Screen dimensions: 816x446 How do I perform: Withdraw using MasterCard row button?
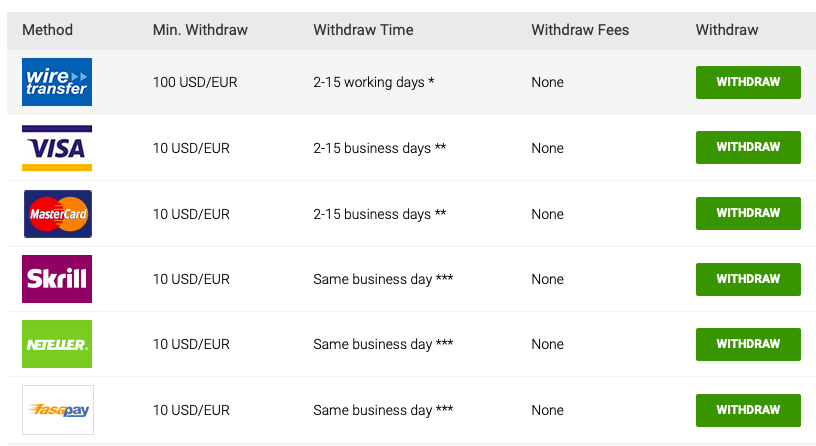[748, 213]
